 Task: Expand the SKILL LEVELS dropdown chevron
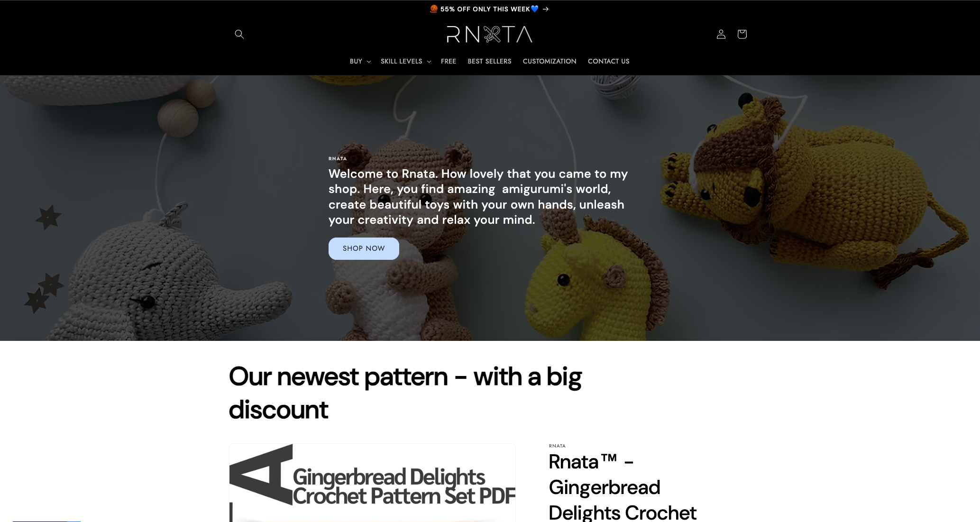[429, 62]
